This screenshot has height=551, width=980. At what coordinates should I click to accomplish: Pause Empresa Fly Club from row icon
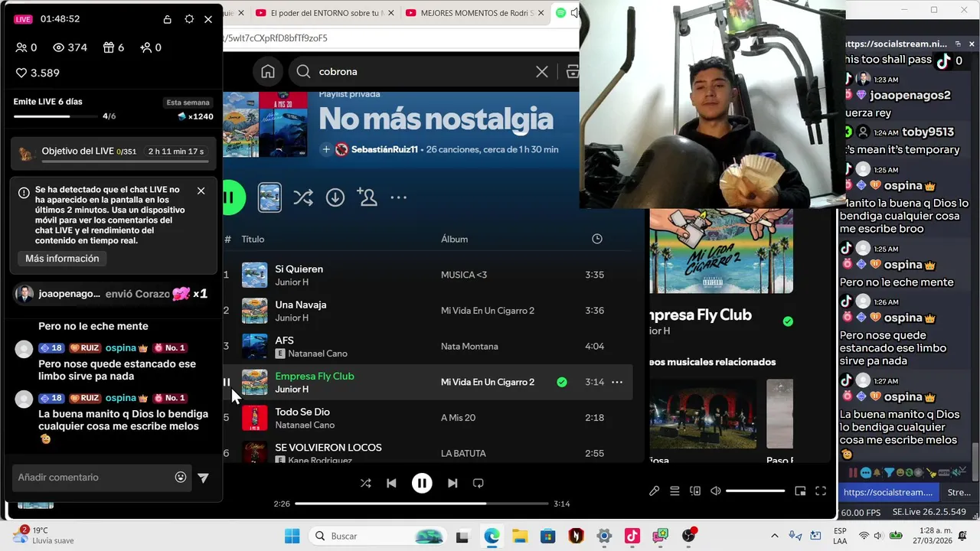coord(227,382)
